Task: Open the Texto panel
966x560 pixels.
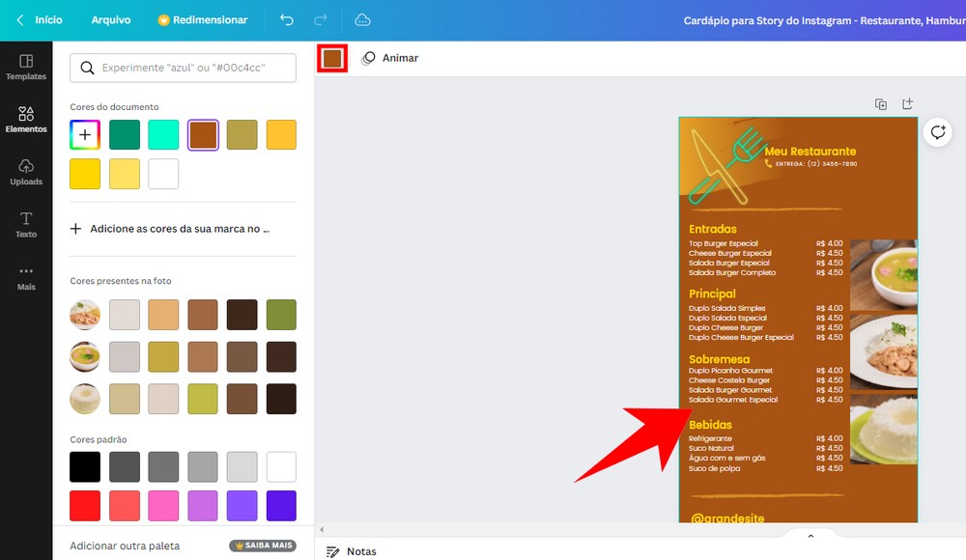Action: 26,224
